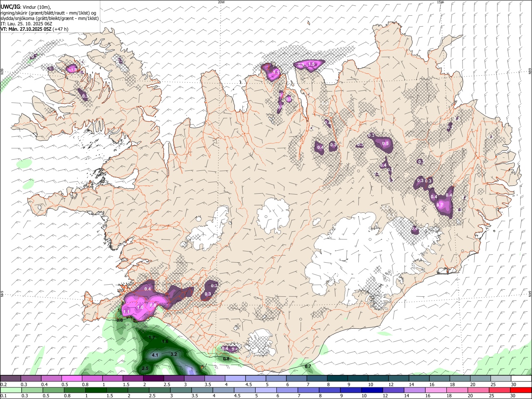Select the dark purple snow legend swatch 2–2.5
The image size is (532, 399).
[153, 379]
